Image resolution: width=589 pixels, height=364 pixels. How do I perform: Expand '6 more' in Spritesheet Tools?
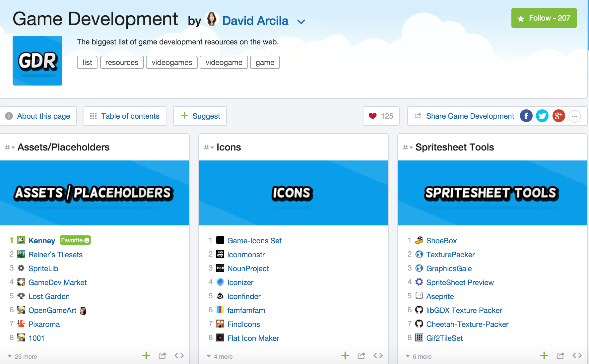[419, 356]
